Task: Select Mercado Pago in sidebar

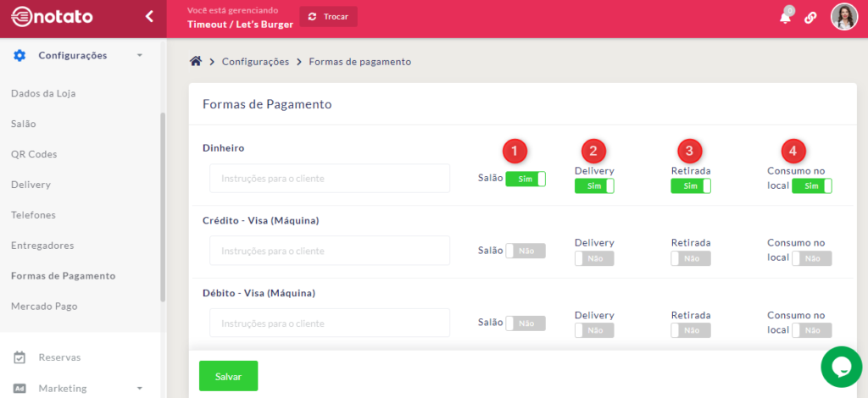Action: (x=44, y=306)
